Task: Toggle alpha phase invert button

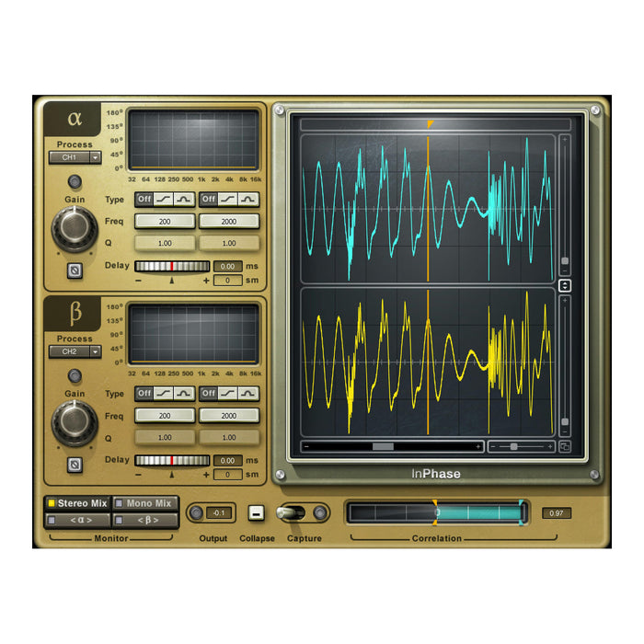Action: [x=75, y=270]
